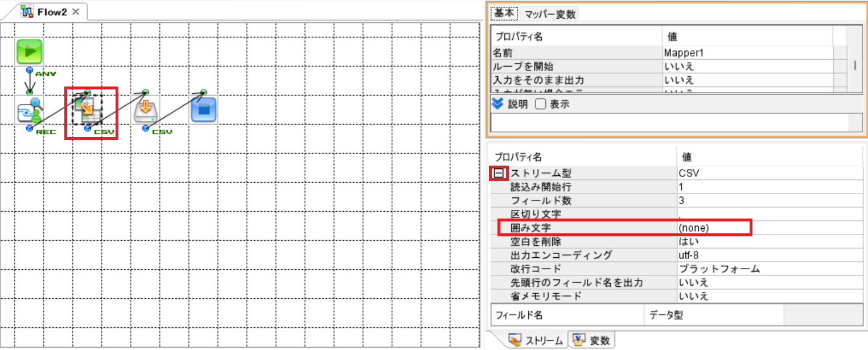Close the Flow2 tab
Viewport: 868px width, 350px height.
click(x=76, y=12)
